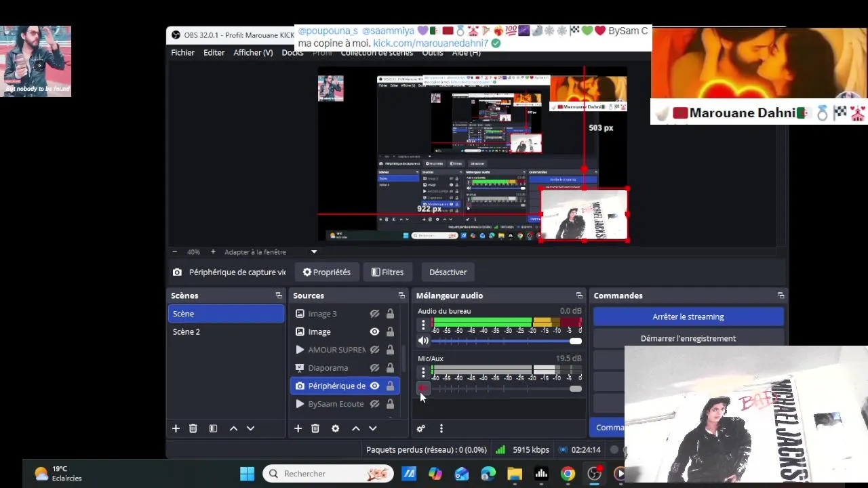The height and width of the screenshot is (488, 868).
Task: Open the Editer menu
Action: 214,53
